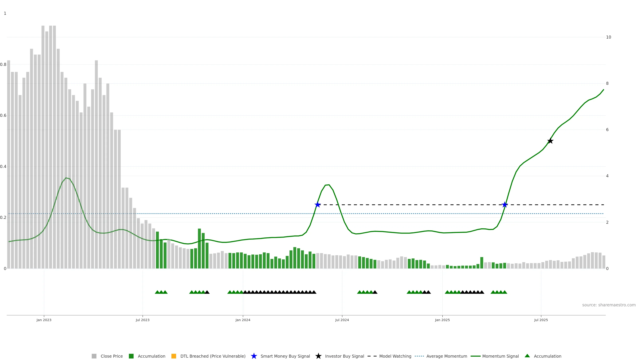Click the blue star icon in legend

pyautogui.click(x=254, y=356)
